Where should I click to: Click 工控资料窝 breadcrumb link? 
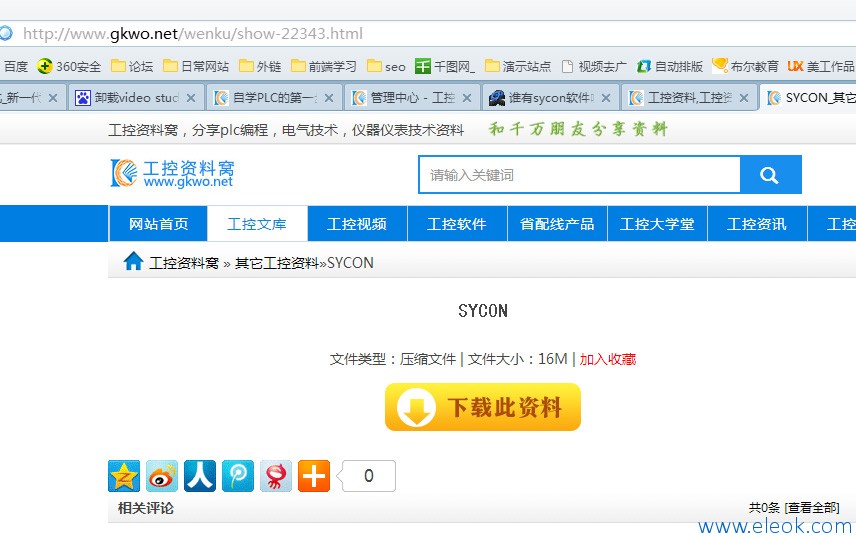pos(184,263)
